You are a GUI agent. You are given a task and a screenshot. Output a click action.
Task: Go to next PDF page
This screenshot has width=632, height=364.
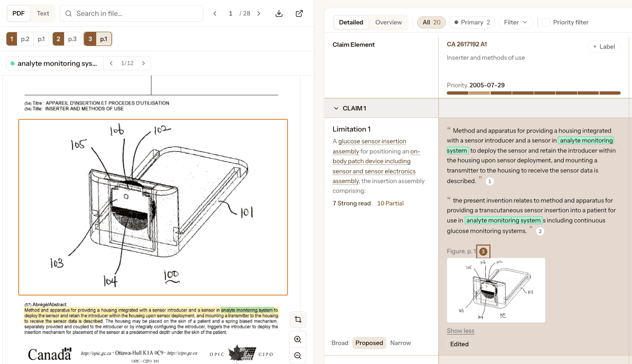point(259,13)
